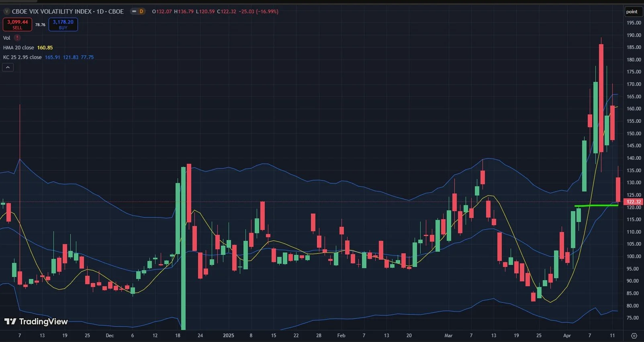This screenshot has width=644, height=342.
Task: Select the KC 25 2.95 close legend
Action: (22, 57)
